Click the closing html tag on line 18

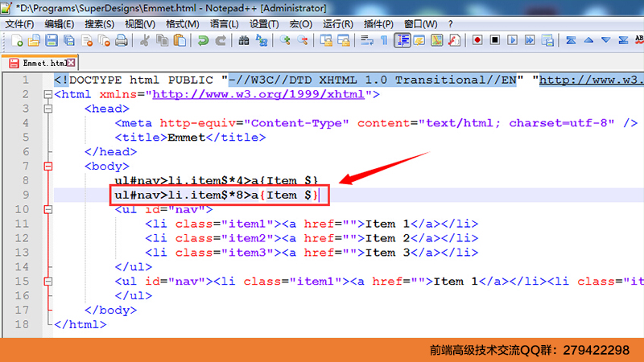click(80, 324)
